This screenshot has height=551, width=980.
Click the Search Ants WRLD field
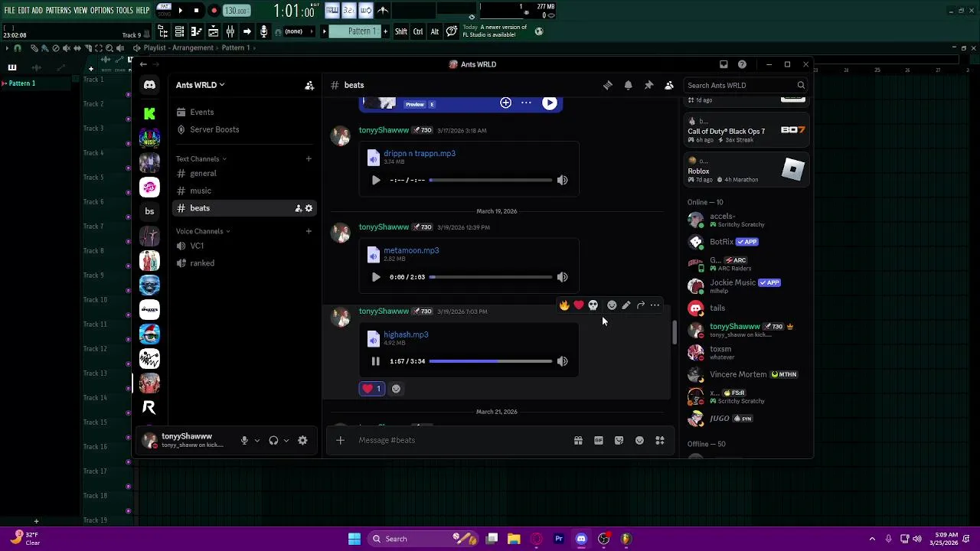[745, 86]
